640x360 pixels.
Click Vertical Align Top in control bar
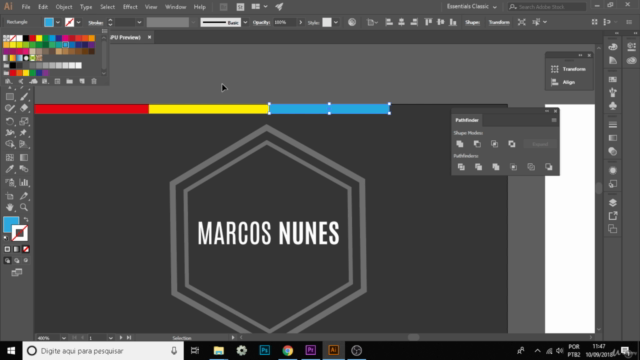tap(428, 22)
